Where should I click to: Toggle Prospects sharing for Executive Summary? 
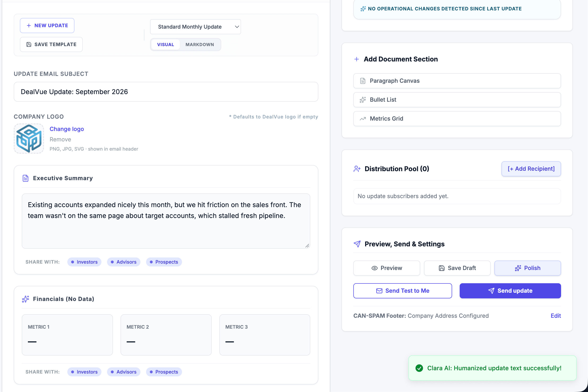pos(164,262)
